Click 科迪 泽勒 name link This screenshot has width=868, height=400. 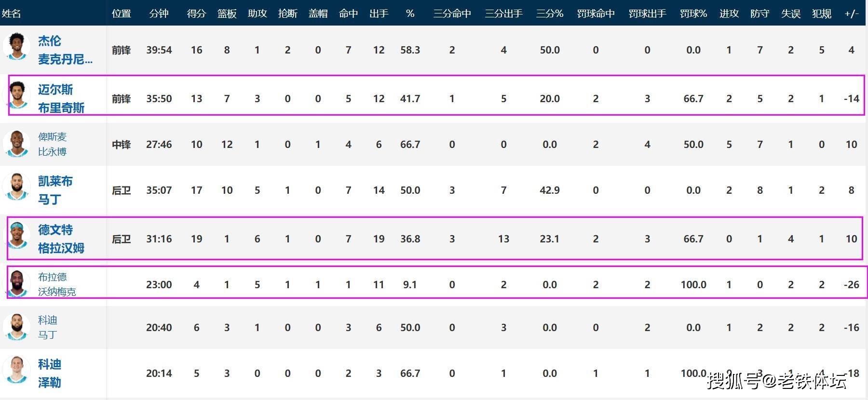pyautogui.click(x=50, y=373)
